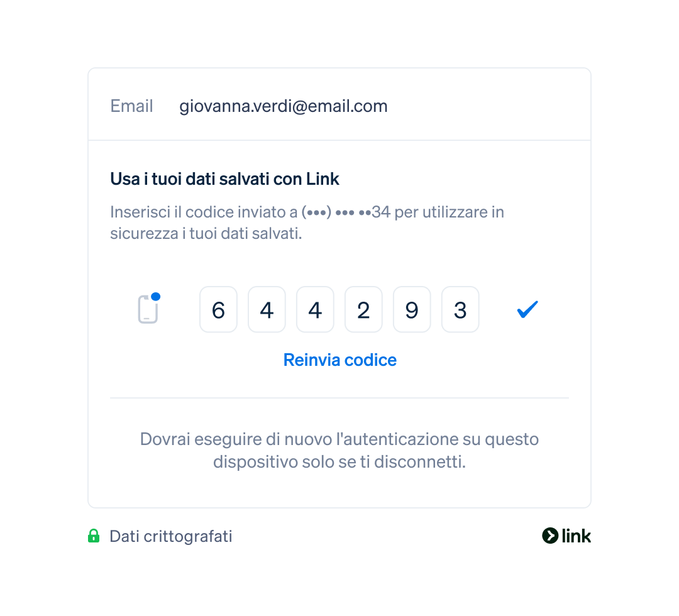679x616 pixels.
Task: Click the Email field label
Action: coord(131,106)
